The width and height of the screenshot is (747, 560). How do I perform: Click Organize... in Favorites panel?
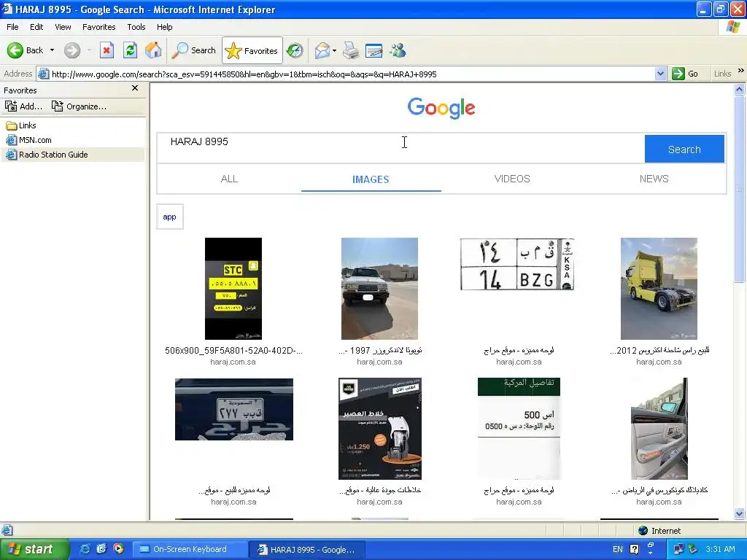79,106
